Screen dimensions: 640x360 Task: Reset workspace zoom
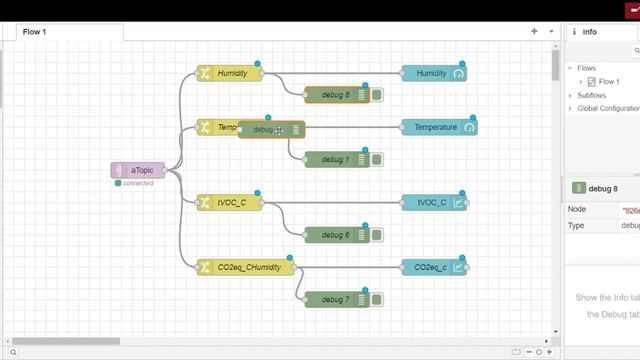coord(539,352)
